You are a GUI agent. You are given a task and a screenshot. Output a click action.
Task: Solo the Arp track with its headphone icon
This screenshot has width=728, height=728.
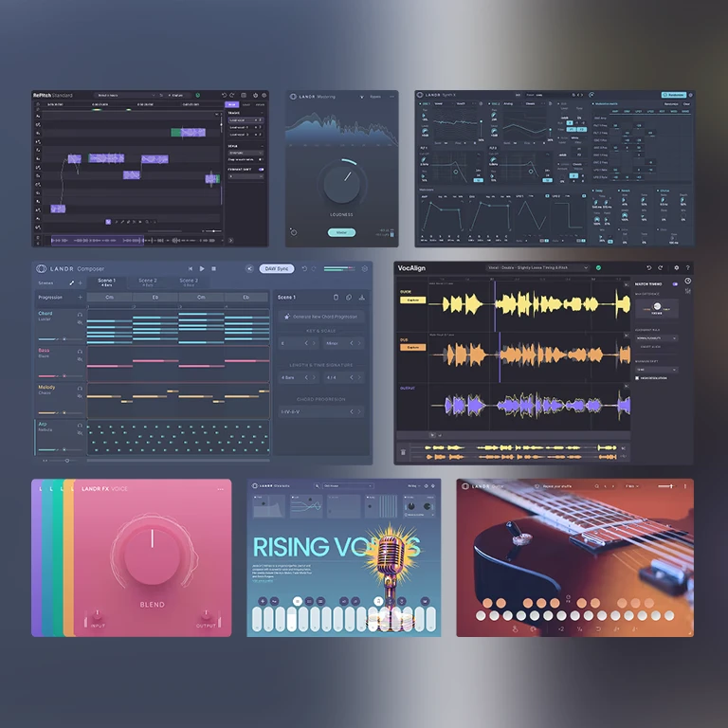coord(80,426)
